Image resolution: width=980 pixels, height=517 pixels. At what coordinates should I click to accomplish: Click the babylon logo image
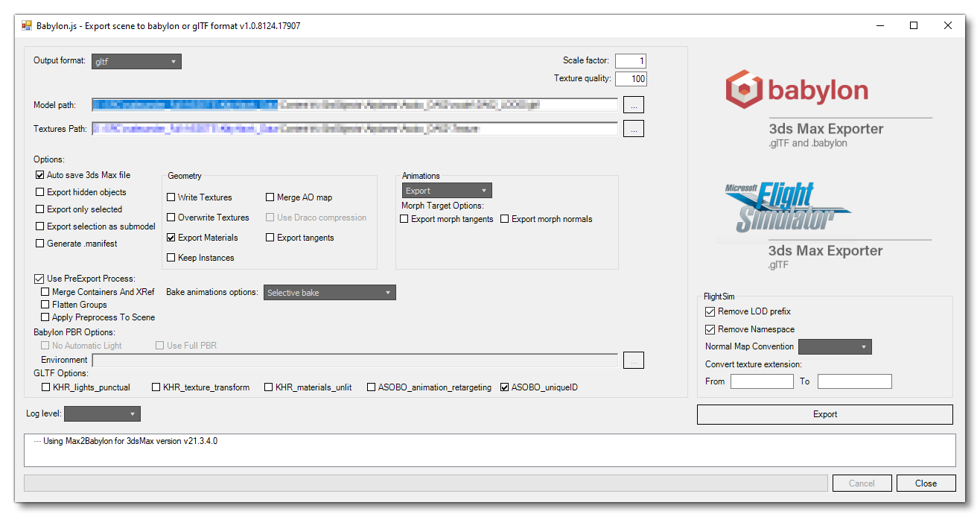[797, 90]
